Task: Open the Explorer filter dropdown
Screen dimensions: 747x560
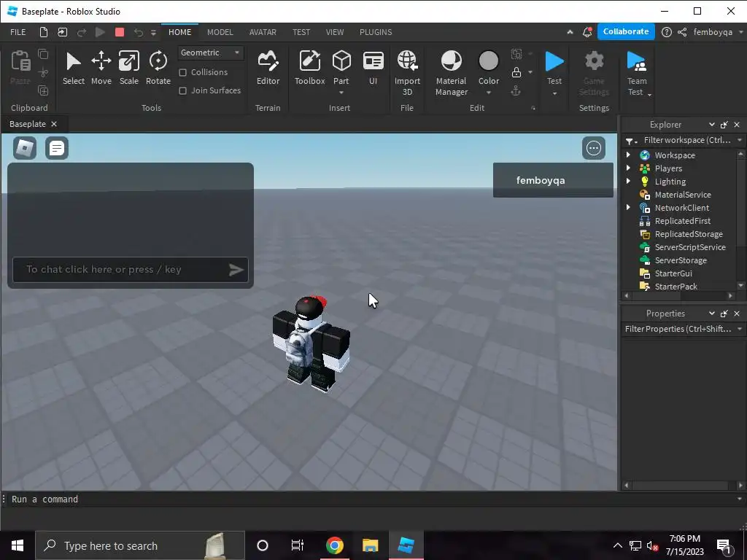Action: [740, 140]
